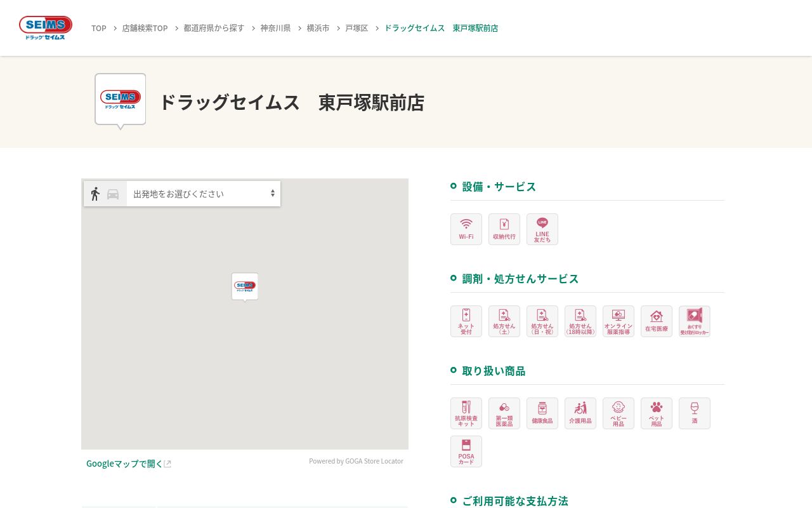Viewport: 812px width, 508px height.
Task: Select the 抗原検査キット product icon
Action: click(x=466, y=413)
